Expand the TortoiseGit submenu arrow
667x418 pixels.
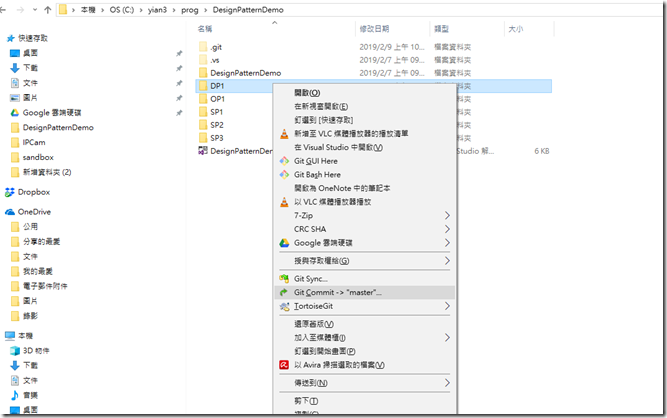[447, 306]
